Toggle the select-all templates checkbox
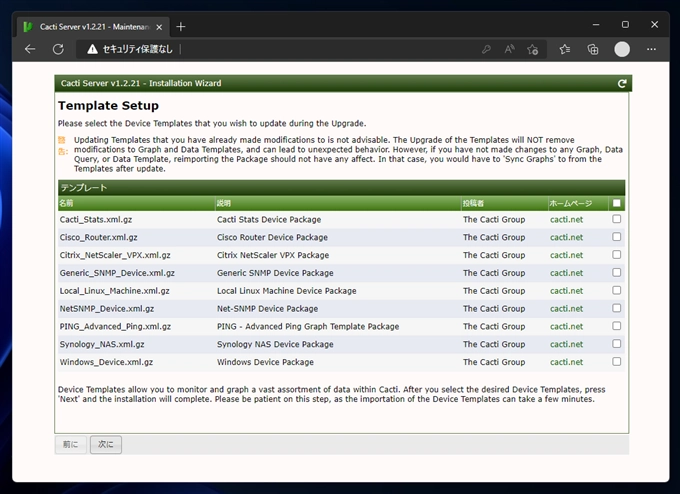The width and height of the screenshot is (680, 494). pos(616,203)
